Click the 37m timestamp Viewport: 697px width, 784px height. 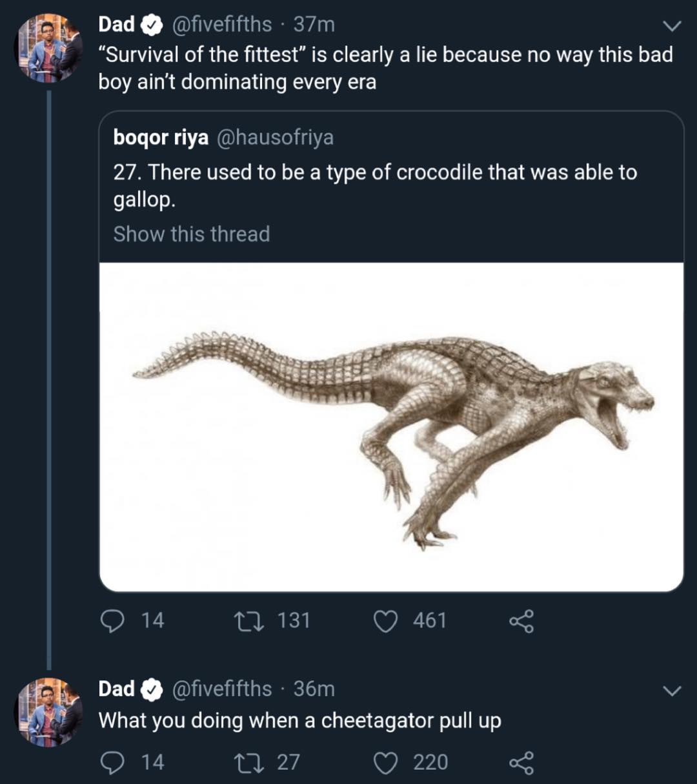pyautogui.click(x=314, y=25)
